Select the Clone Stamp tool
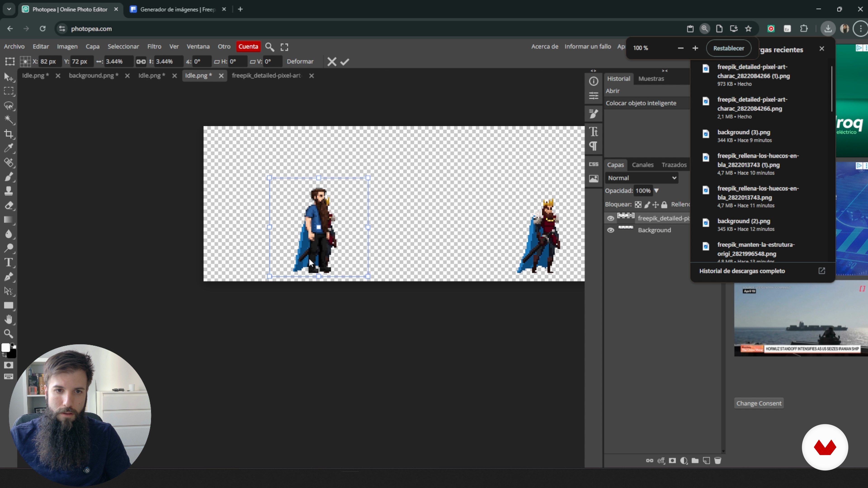This screenshot has height=488, width=868. click(9, 191)
